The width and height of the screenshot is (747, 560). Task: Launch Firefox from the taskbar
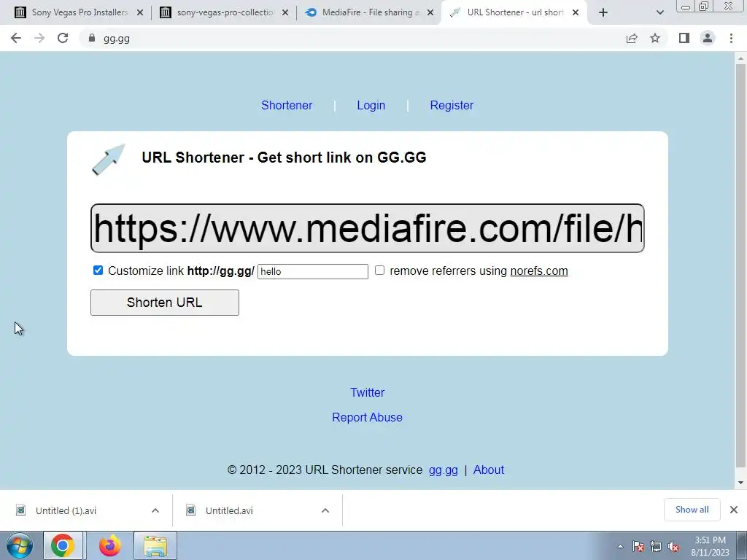click(109, 545)
